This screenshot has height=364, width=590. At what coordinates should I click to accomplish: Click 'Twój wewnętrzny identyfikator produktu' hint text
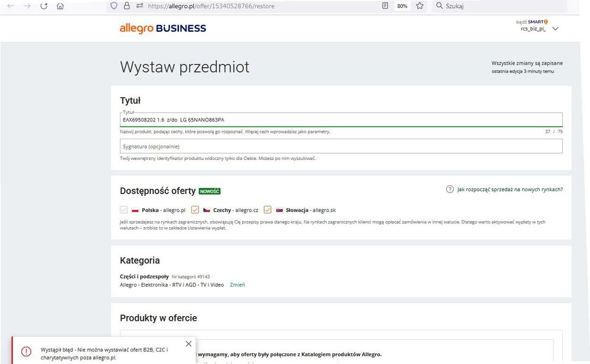[218, 158]
